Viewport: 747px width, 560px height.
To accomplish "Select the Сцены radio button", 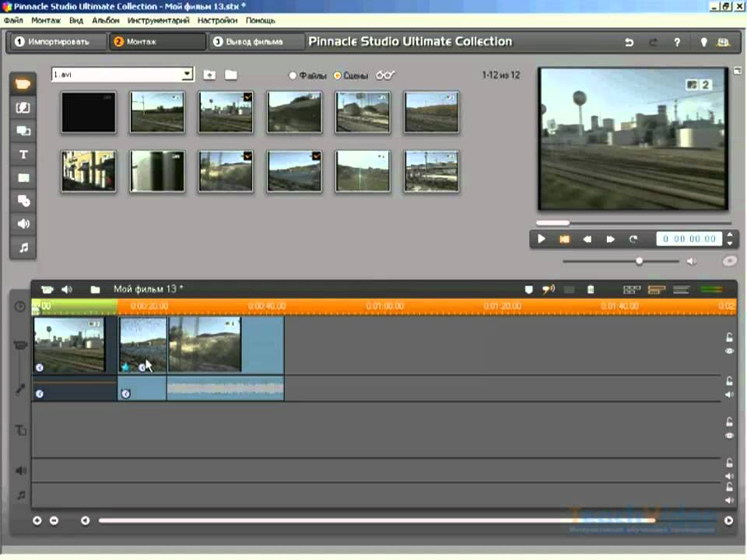I will (x=338, y=75).
